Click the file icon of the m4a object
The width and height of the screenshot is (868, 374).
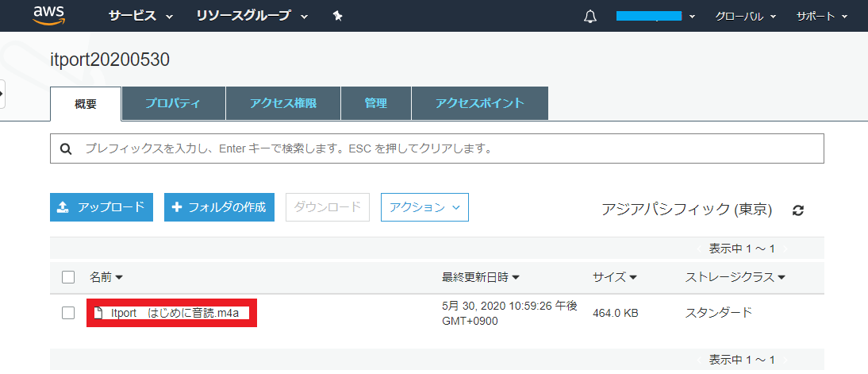coord(98,313)
